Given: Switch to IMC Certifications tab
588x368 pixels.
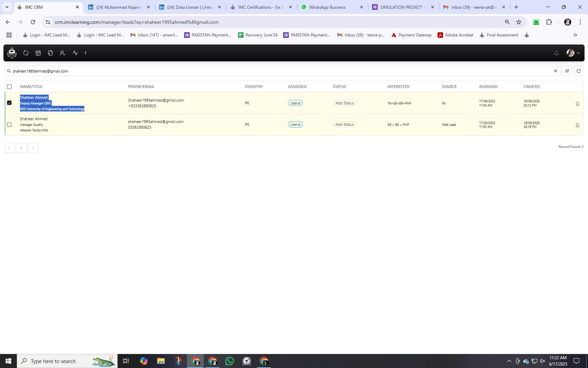Looking at the screenshot, I should tap(261, 7).
